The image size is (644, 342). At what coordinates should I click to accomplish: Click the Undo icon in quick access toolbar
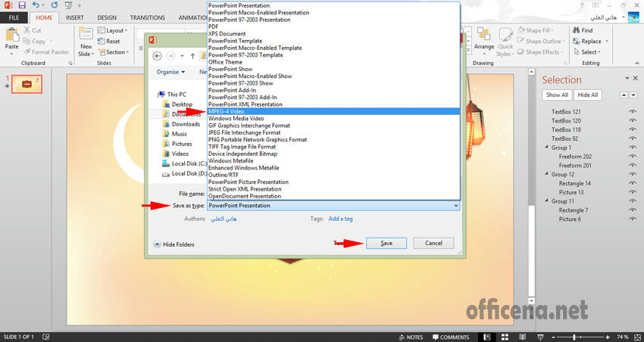36,5
